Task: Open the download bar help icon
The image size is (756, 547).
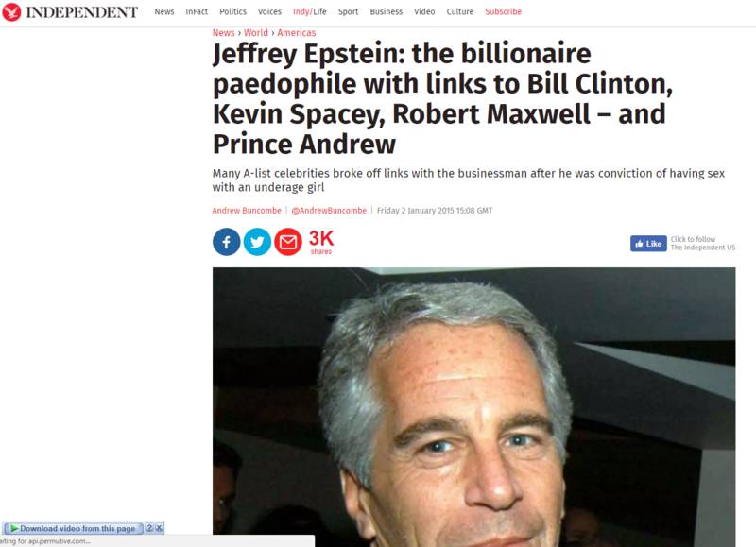Action: [x=149, y=528]
